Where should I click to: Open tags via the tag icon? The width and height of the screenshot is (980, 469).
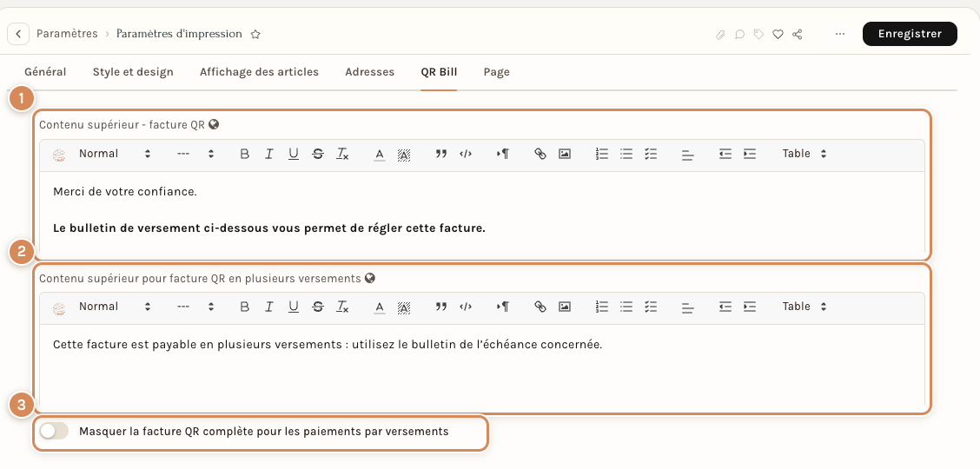click(758, 35)
